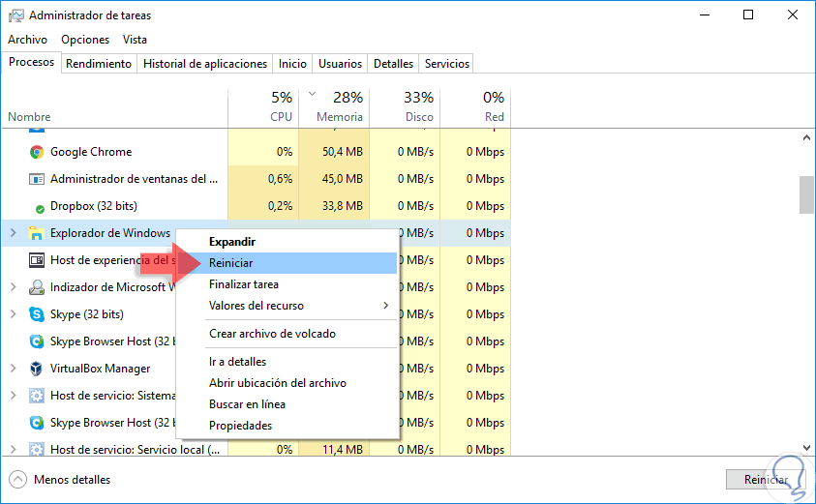Click the Reiniciar button at bottom right
This screenshot has width=816, height=504.
(766, 480)
